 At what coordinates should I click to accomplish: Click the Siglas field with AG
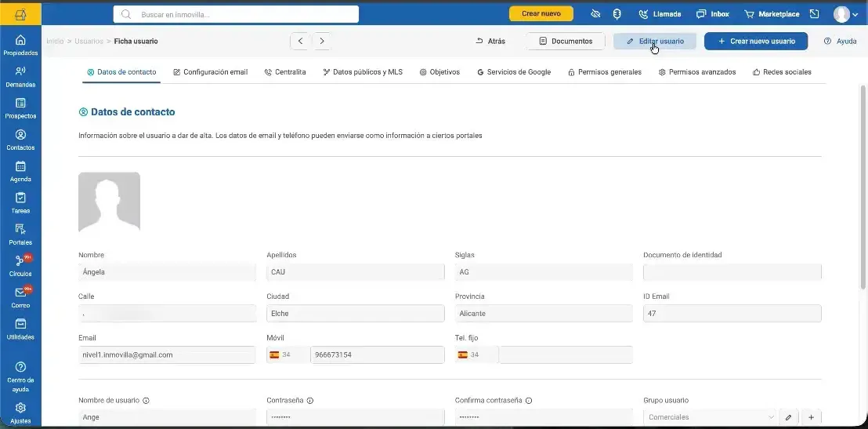544,272
